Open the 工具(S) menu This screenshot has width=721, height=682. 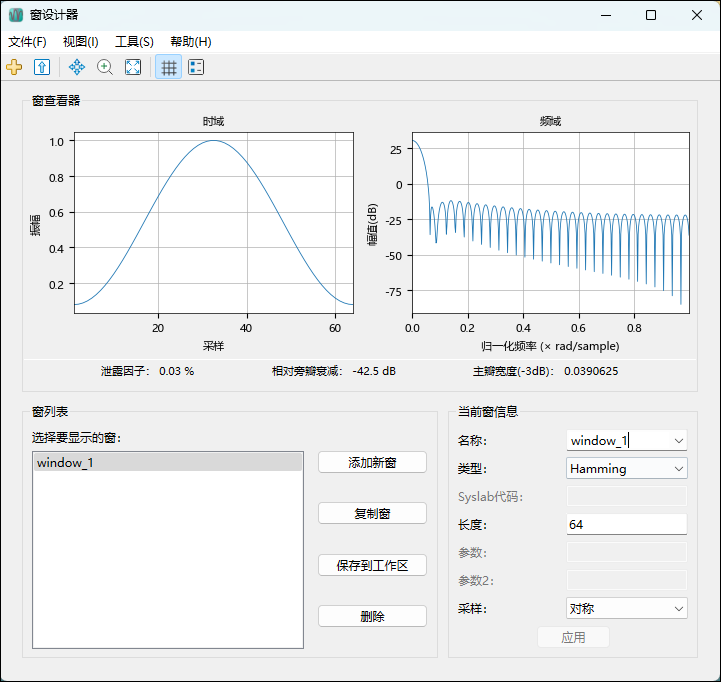[x=134, y=42]
